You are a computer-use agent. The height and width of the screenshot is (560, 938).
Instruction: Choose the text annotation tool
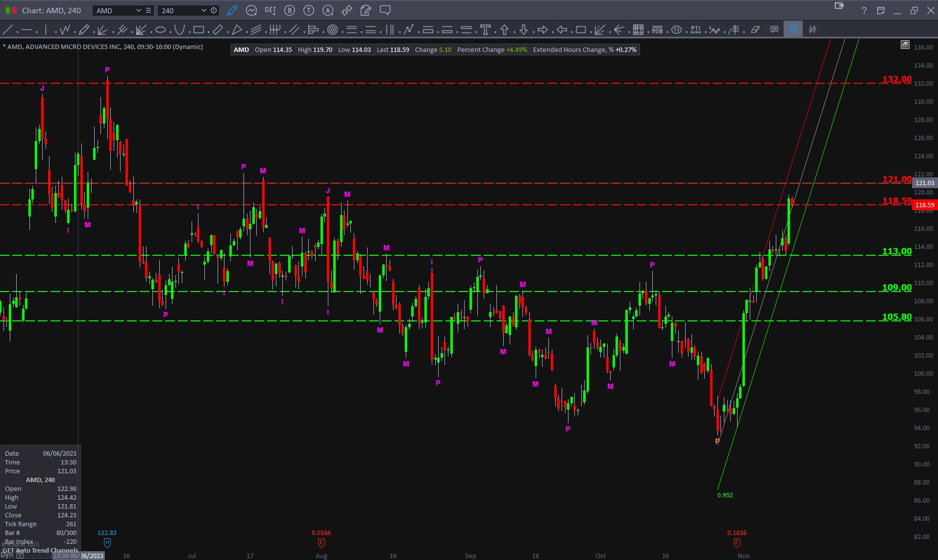coord(485,30)
